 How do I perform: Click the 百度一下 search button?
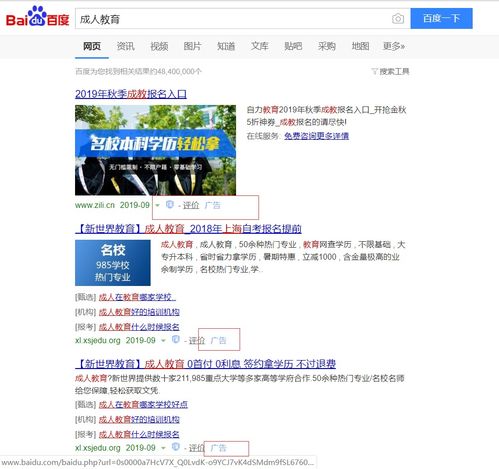click(441, 18)
